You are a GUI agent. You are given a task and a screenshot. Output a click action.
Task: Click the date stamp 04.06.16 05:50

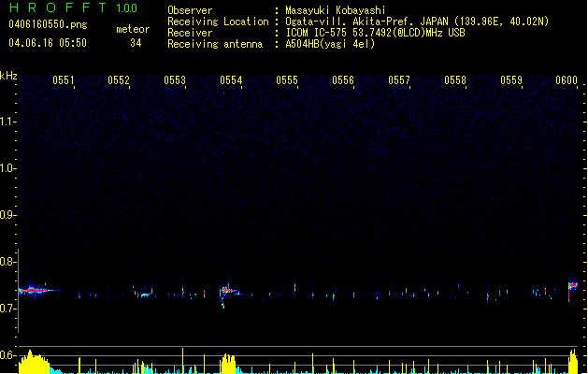(48, 43)
